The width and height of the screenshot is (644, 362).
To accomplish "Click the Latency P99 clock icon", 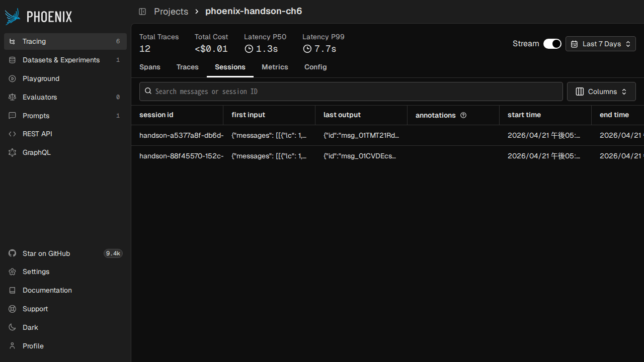I will tap(307, 49).
